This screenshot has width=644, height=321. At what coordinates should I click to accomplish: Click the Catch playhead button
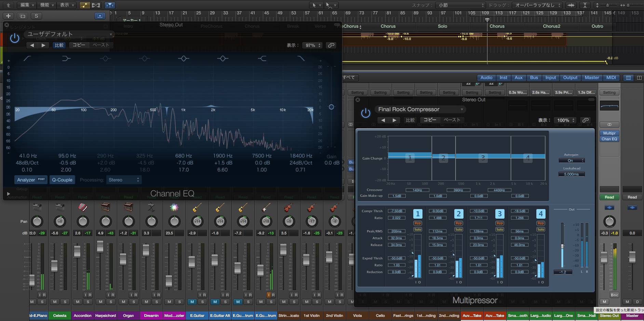click(x=109, y=5)
